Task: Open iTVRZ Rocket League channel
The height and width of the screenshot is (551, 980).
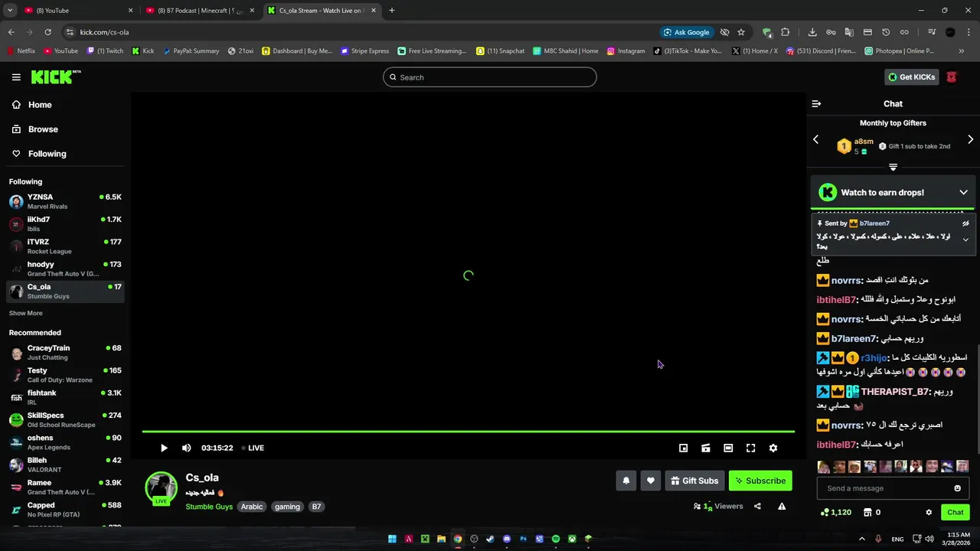Action: tap(65, 246)
